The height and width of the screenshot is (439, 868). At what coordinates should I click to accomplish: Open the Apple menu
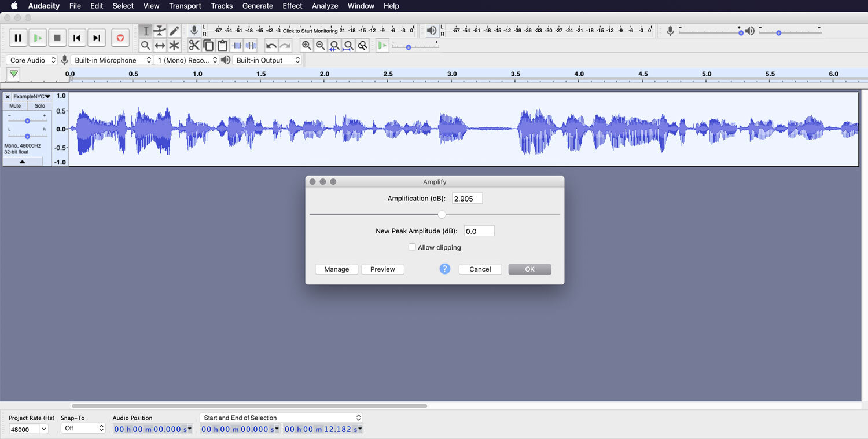pyautogui.click(x=14, y=6)
